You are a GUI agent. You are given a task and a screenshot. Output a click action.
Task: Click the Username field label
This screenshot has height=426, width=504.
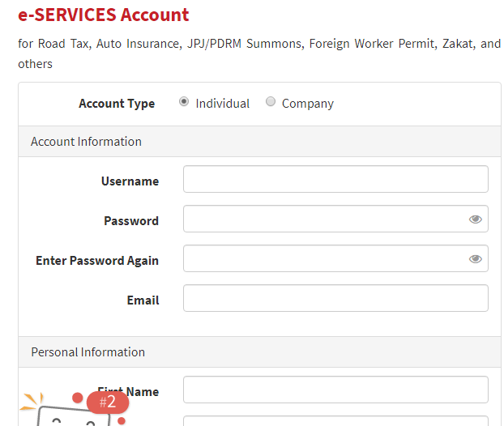pos(130,181)
